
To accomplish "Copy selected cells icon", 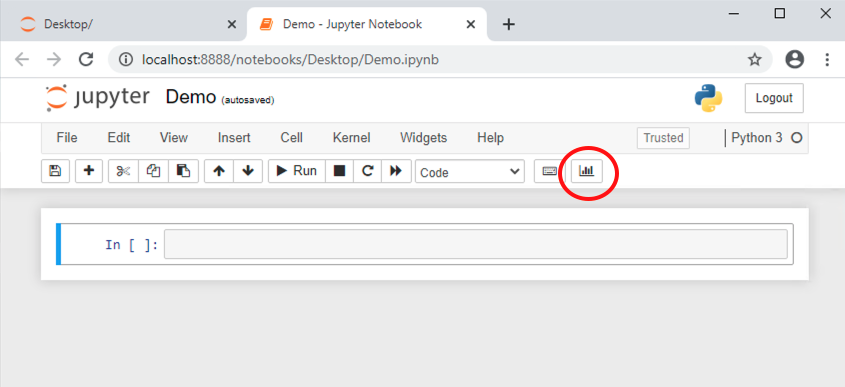I will 154,171.
